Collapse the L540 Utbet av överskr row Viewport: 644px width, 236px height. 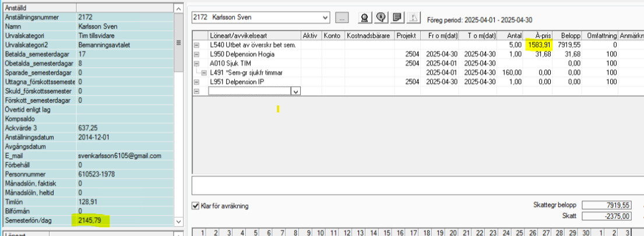[x=196, y=45]
